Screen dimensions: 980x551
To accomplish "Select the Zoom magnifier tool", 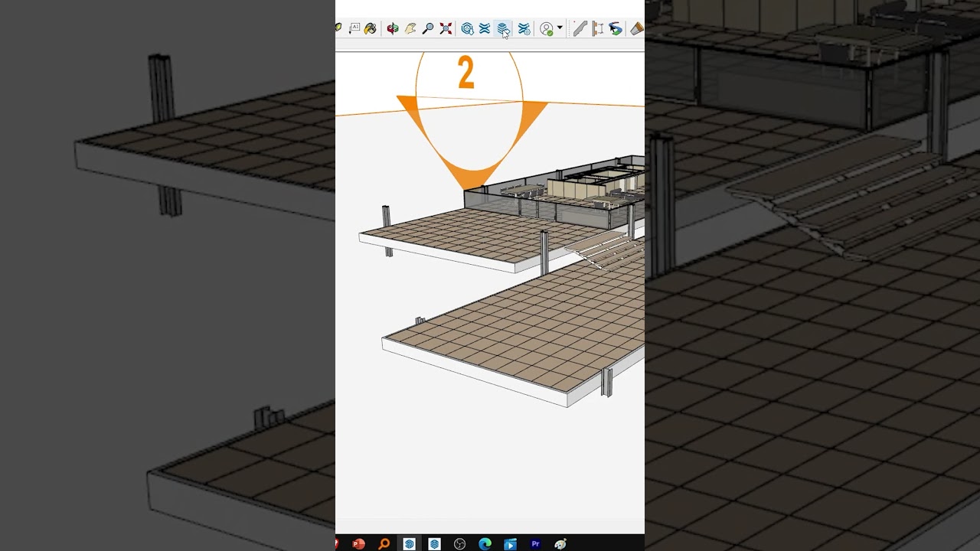I will pyautogui.click(x=428, y=28).
